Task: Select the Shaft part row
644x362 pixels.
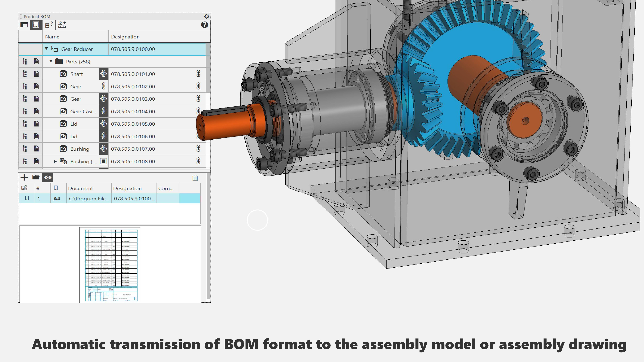Action: [x=112, y=74]
